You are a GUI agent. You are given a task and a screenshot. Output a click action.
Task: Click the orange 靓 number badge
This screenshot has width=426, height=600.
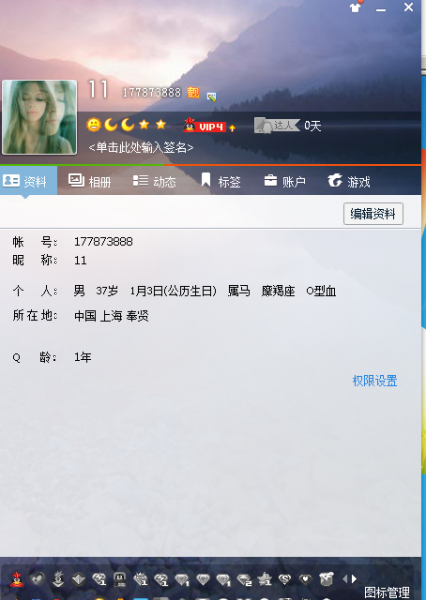tap(193, 92)
